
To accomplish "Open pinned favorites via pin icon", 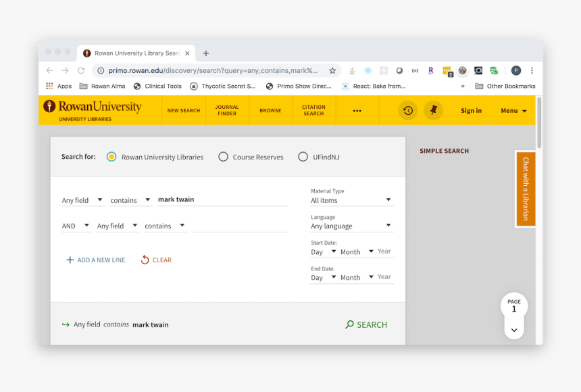I will 433,110.
